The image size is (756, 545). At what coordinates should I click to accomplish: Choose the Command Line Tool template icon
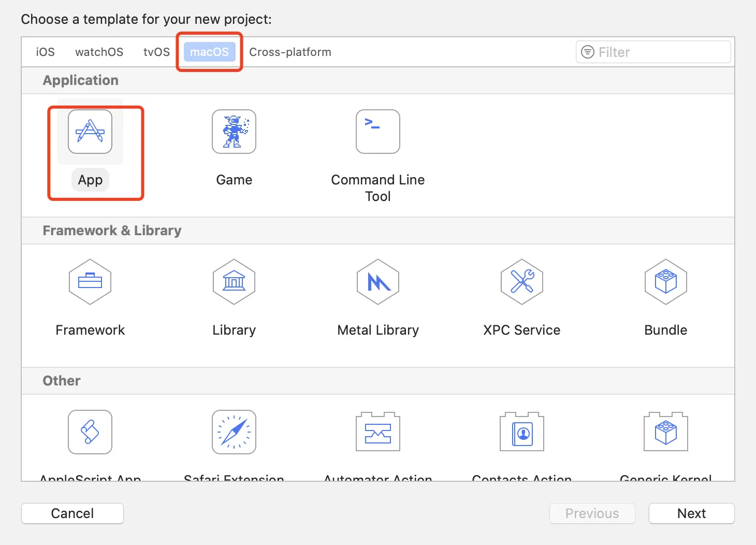click(x=378, y=132)
